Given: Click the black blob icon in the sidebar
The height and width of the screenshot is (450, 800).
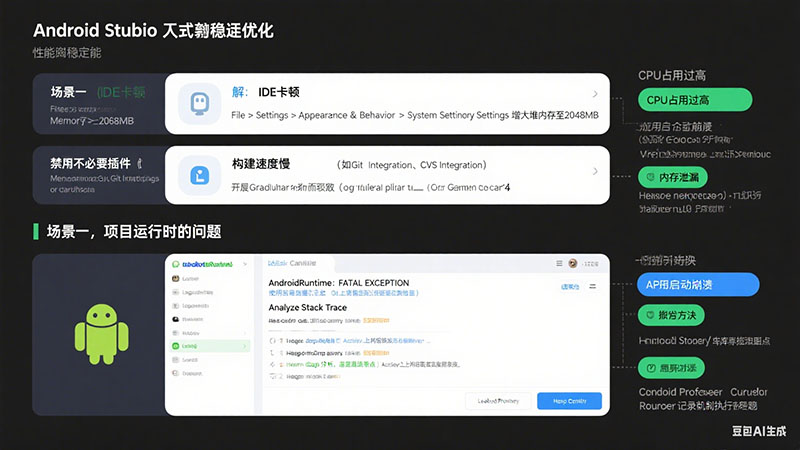Looking at the screenshot, I should click(x=176, y=319).
